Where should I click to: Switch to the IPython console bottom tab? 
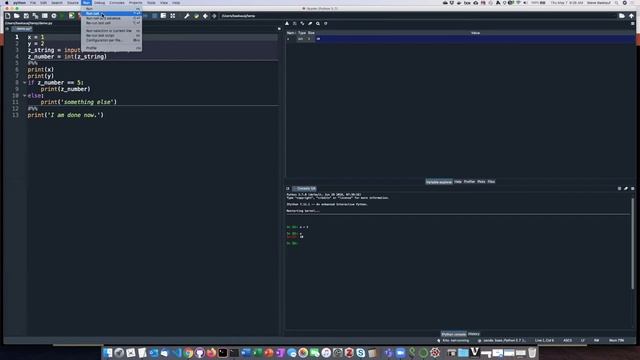(453, 334)
